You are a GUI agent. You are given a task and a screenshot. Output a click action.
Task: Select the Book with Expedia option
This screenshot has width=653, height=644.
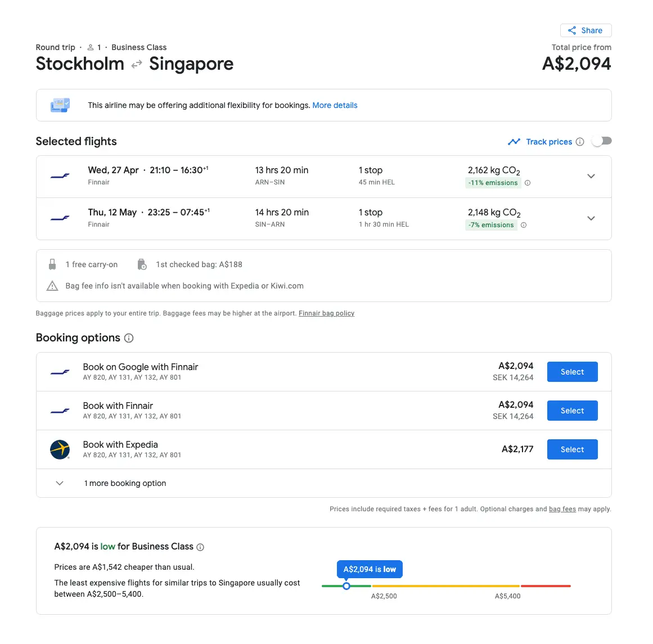coord(572,449)
